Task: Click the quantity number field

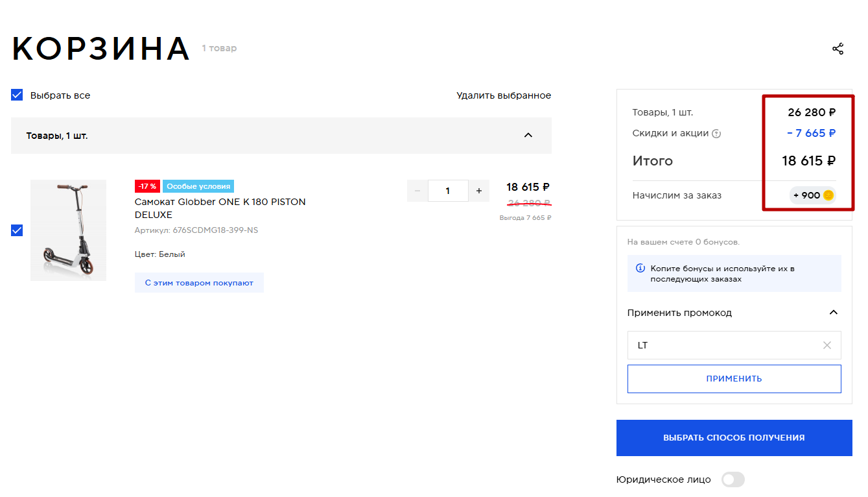Action: pyautogui.click(x=448, y=191)
